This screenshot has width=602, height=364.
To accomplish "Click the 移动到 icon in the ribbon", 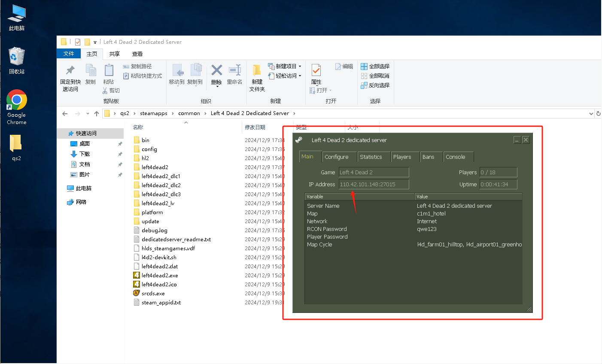I will (177, 70).
